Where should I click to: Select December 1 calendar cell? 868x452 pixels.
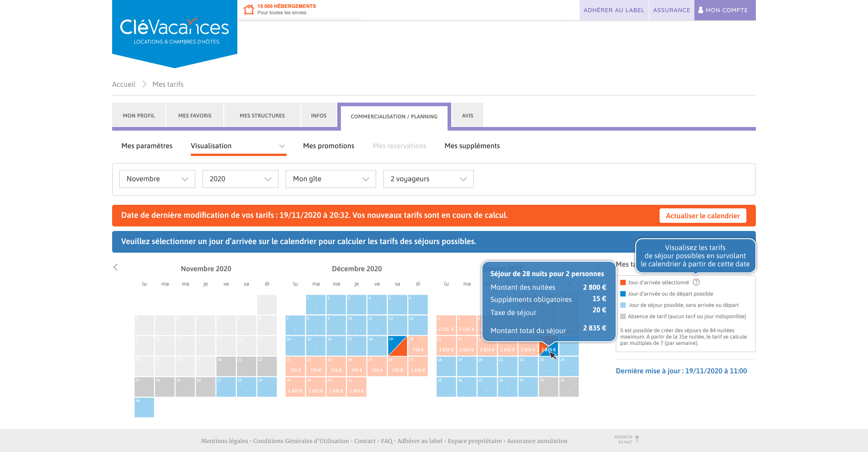tap(316, 305)
